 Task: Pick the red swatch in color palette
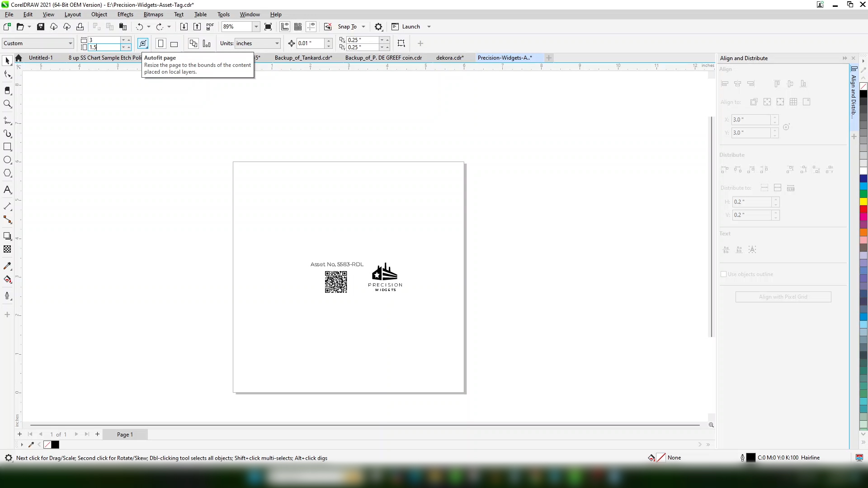pos(863,209)
